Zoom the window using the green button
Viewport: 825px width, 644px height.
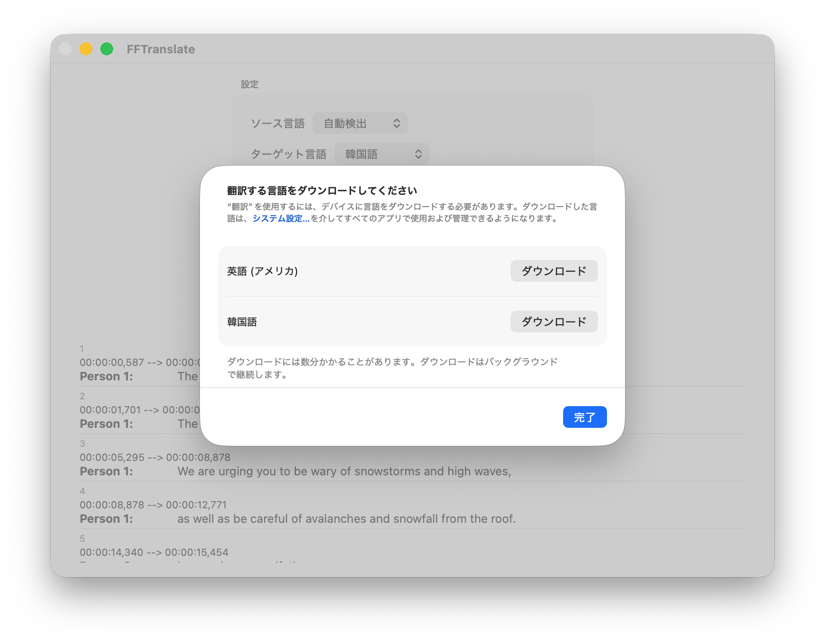point(107,49)
